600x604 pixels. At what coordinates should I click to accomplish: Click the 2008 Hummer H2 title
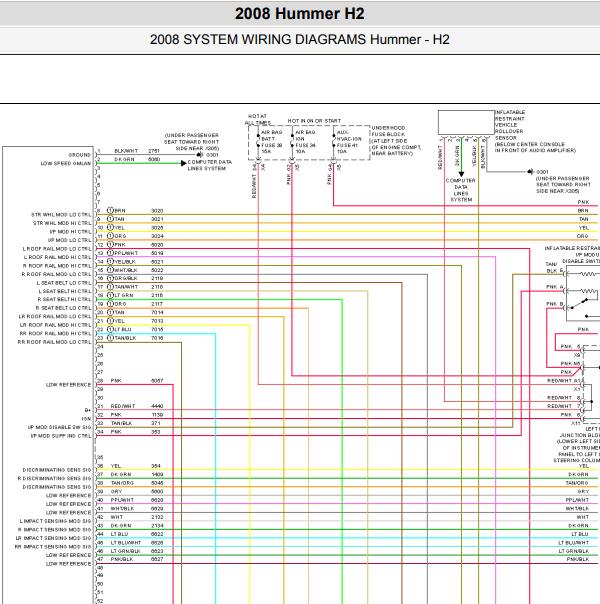(x=300, y=13)
